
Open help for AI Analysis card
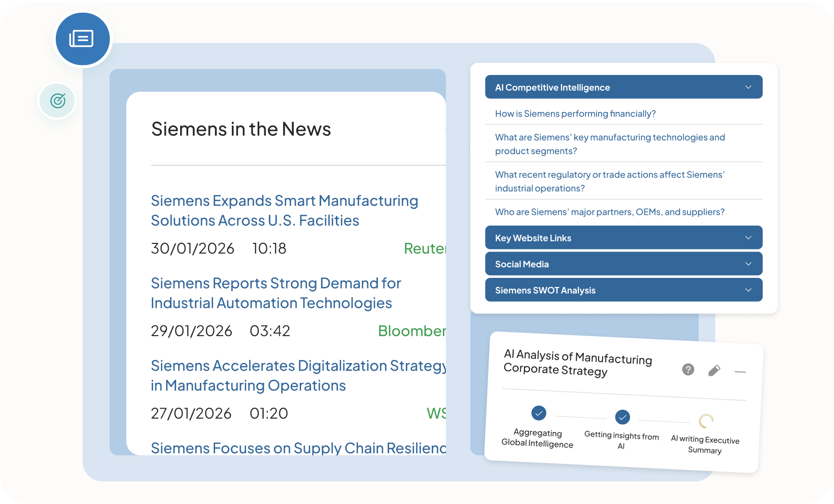point(688,369)
